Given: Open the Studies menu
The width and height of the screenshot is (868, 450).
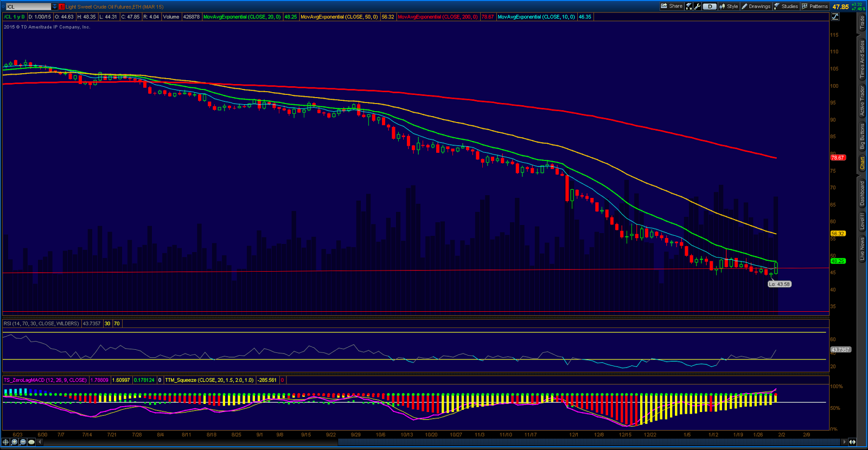Looking at the screenshot, I should pos(786,7).
